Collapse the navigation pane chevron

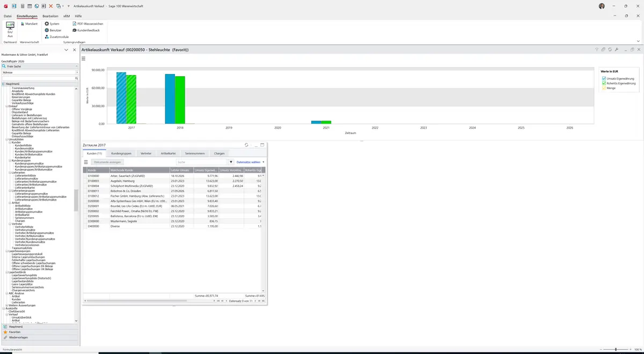66,50
